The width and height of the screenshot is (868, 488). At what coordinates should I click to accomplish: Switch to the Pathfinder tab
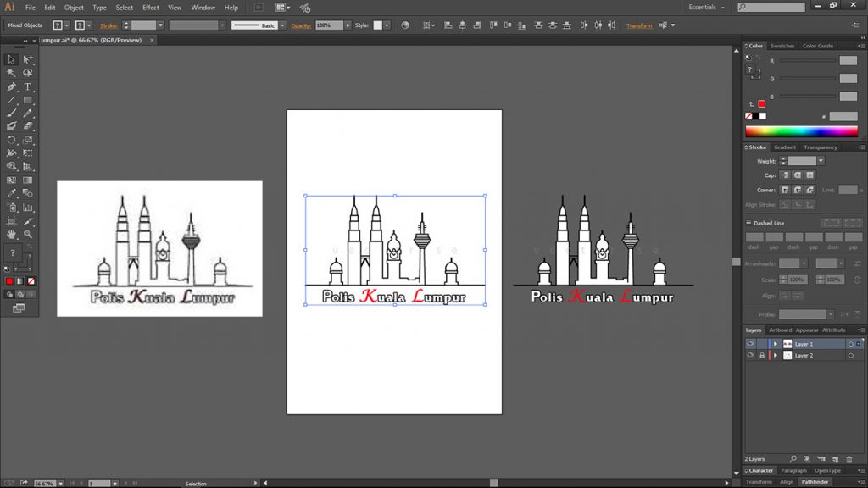(x=815, y=482)
